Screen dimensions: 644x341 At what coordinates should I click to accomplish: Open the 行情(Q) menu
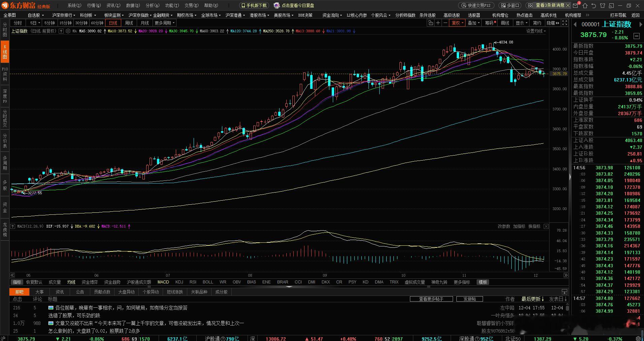point(94,5)
